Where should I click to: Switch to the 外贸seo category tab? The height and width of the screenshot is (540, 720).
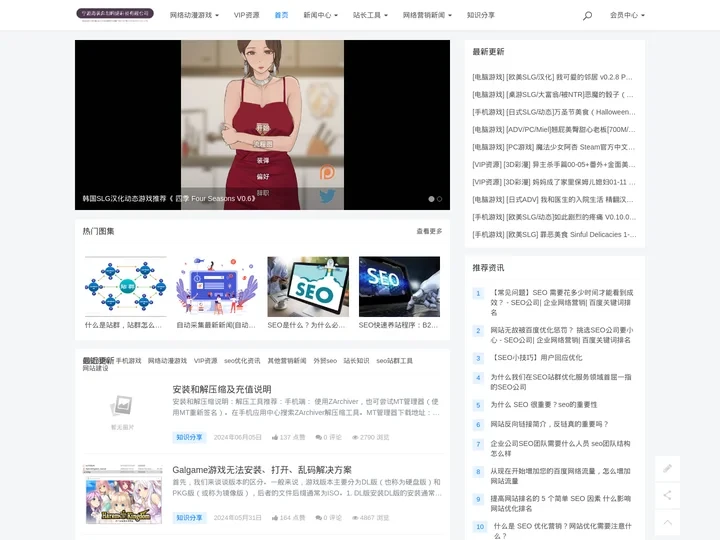325,360
